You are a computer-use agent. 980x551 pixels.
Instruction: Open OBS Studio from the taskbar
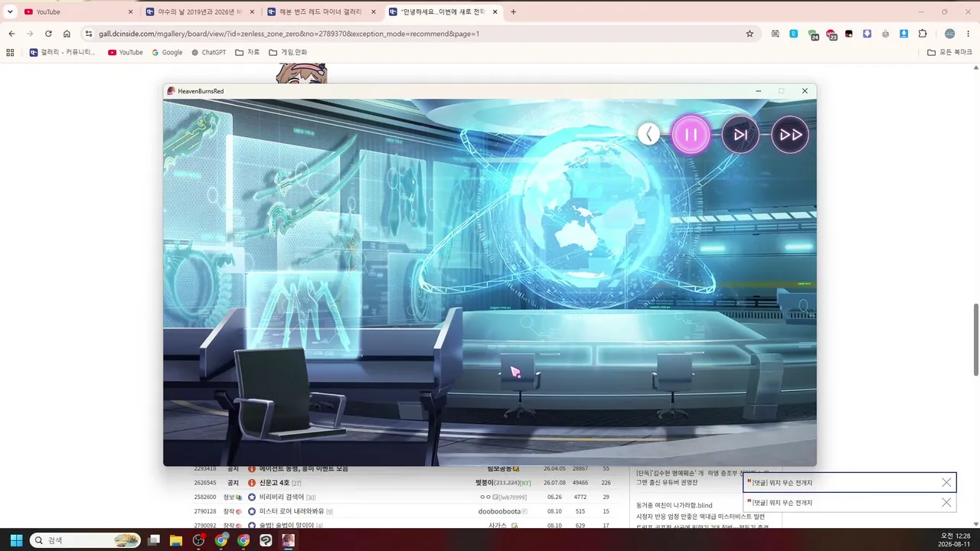click(x=199, y=540)
